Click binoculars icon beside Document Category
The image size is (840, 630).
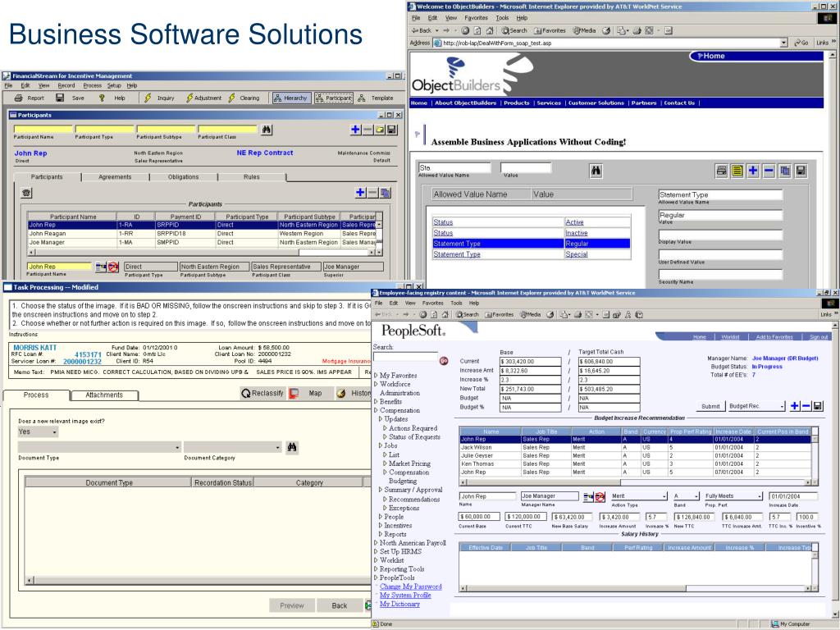(x=292, y=447)
